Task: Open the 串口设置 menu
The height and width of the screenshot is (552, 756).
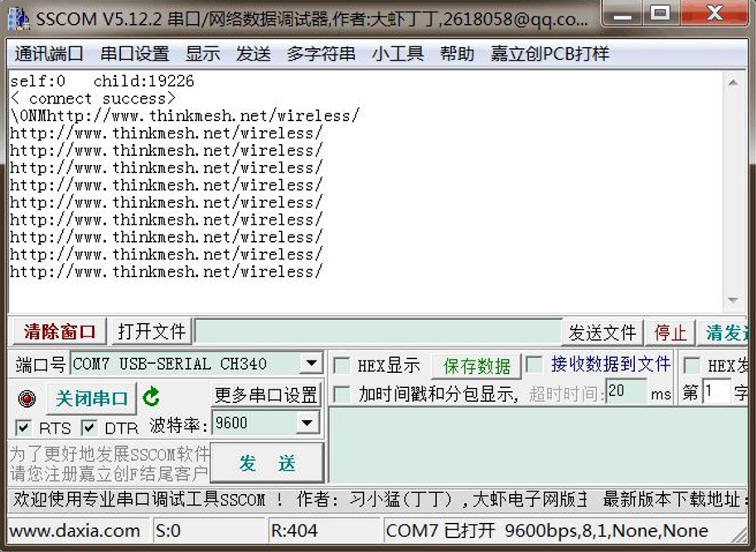Action: point(134,53)
